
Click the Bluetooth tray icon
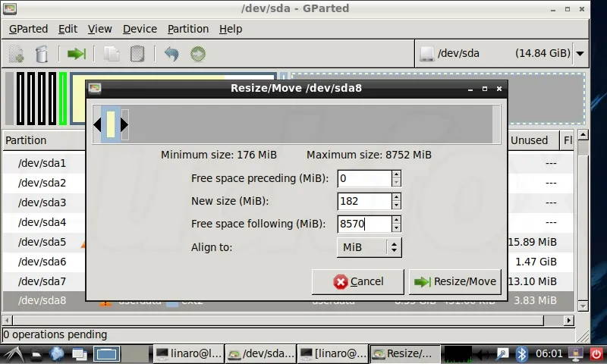[x=522, y=354]
